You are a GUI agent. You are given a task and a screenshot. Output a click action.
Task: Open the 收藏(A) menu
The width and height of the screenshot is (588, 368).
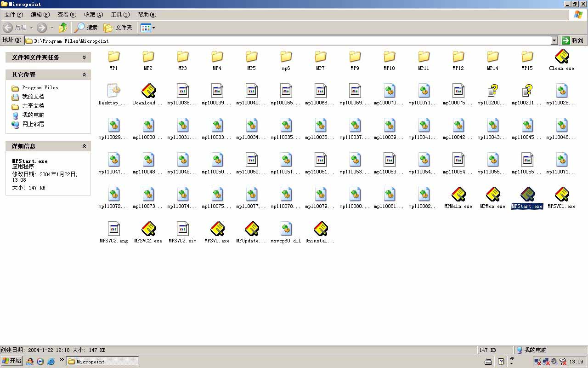tap(94, 15)
